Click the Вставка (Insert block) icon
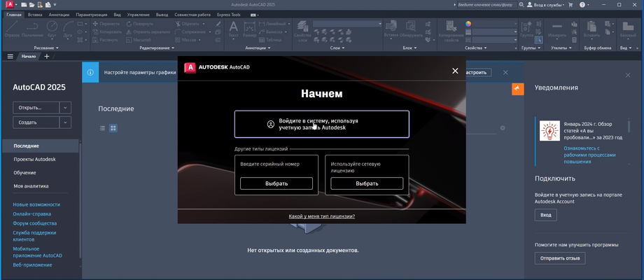This screenshot has width=644, height=280. pos(391,29)
